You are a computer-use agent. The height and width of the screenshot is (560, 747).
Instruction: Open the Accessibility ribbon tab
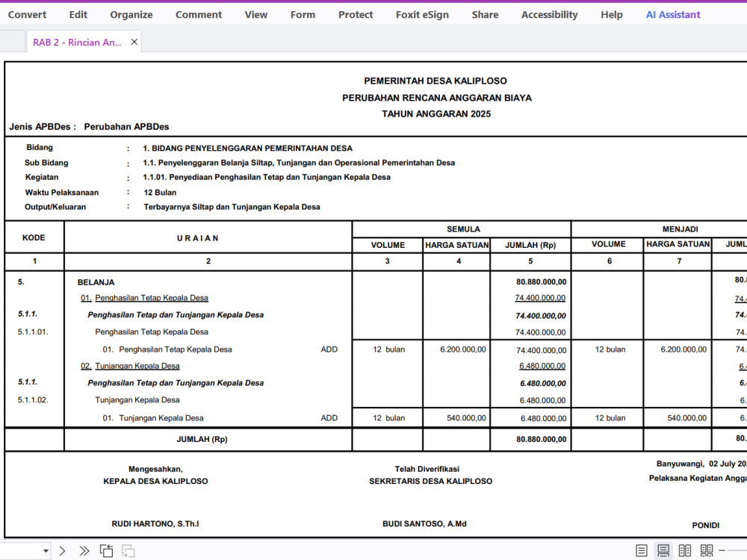pyautogui.click(x=550, y=15)
